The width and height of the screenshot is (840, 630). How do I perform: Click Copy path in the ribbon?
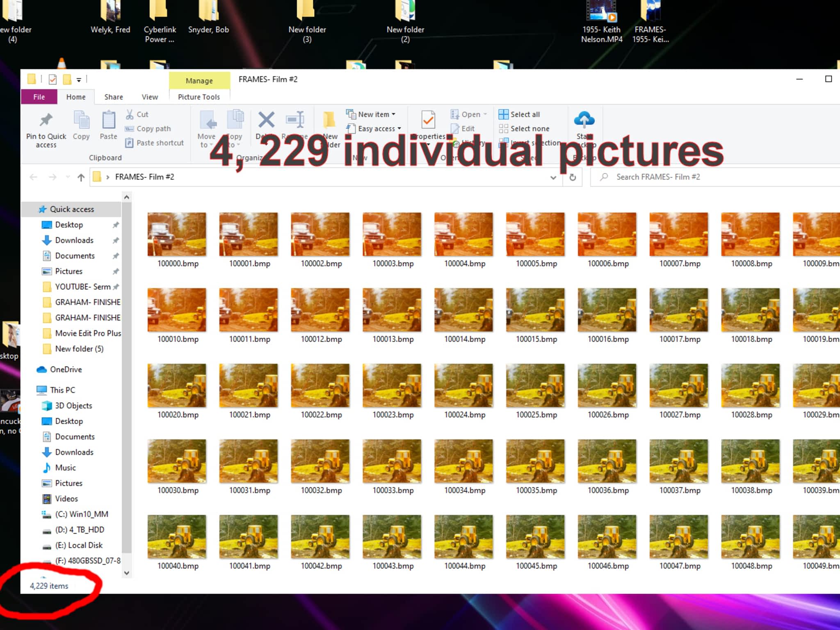pyautogui.click(x=148, y=129)
